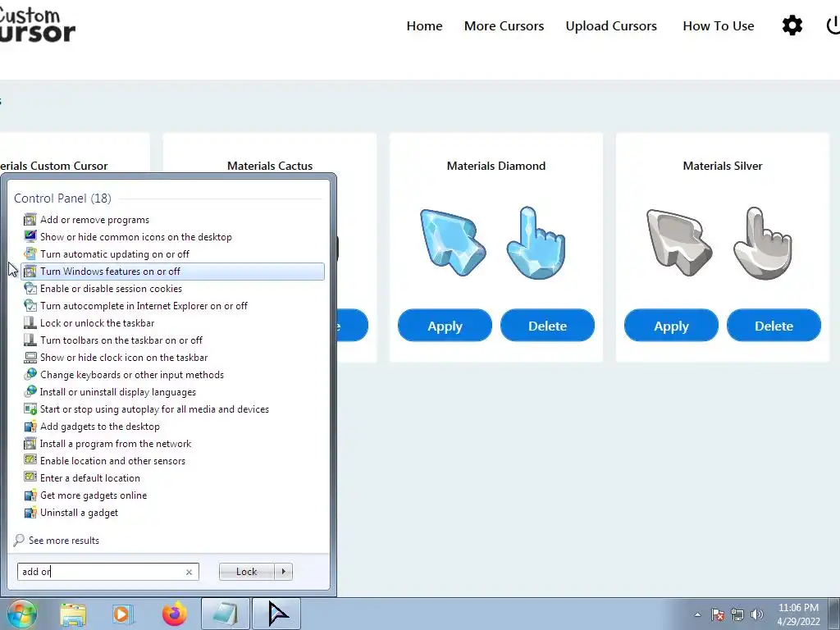
Task: Click the Lock button in Start menu
Action: pyautogui.click(x=246, y=572)
